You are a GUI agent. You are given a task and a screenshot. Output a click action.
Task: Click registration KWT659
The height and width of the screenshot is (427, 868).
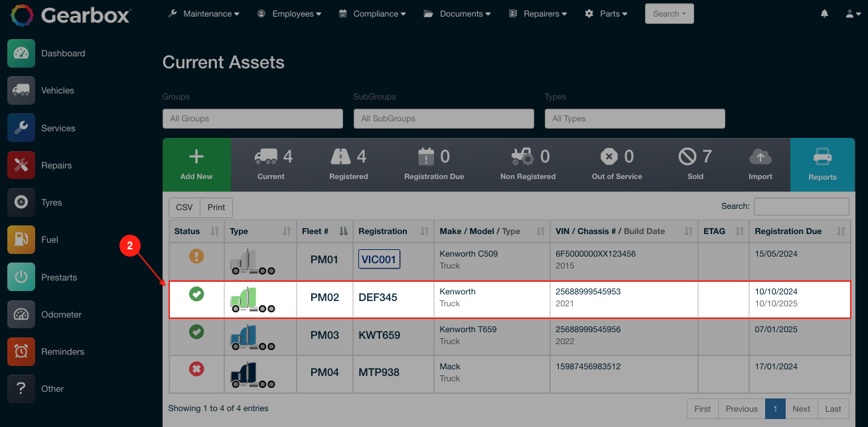point(380,335)
